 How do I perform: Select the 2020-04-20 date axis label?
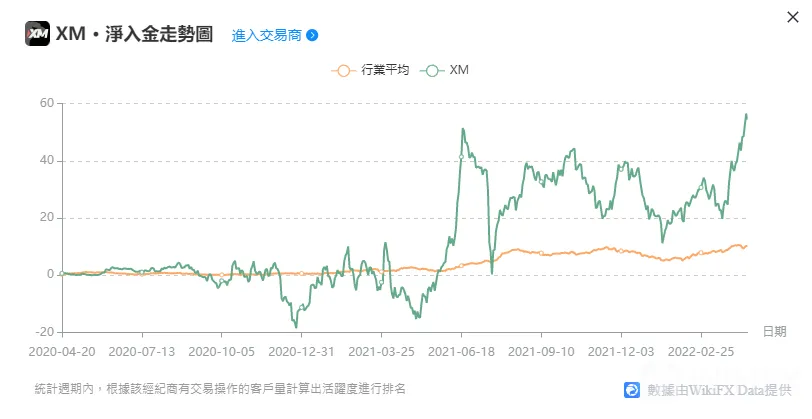[62, 352]
